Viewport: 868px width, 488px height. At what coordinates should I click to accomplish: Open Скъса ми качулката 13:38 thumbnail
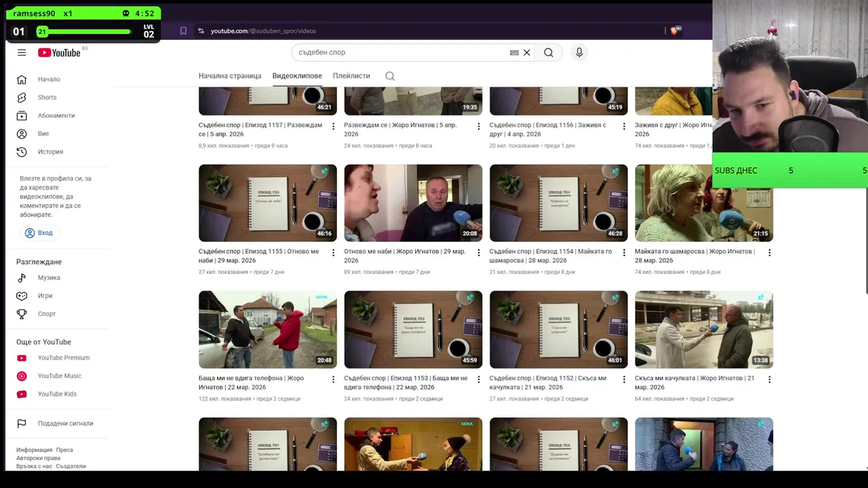(704, 329)
